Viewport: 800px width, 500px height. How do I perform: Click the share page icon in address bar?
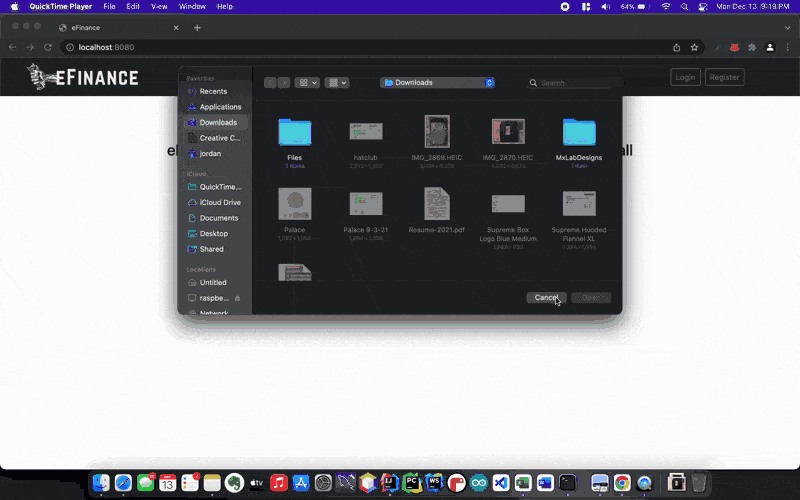tap(677, 47)
